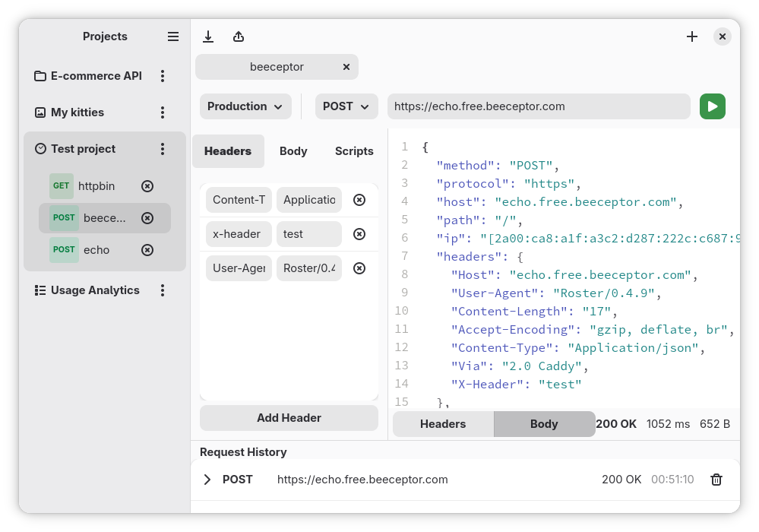Image resolution: width=759 pixels, height=532 pixels.
Task: Remove the httpbin request
Action: (147, 186)
